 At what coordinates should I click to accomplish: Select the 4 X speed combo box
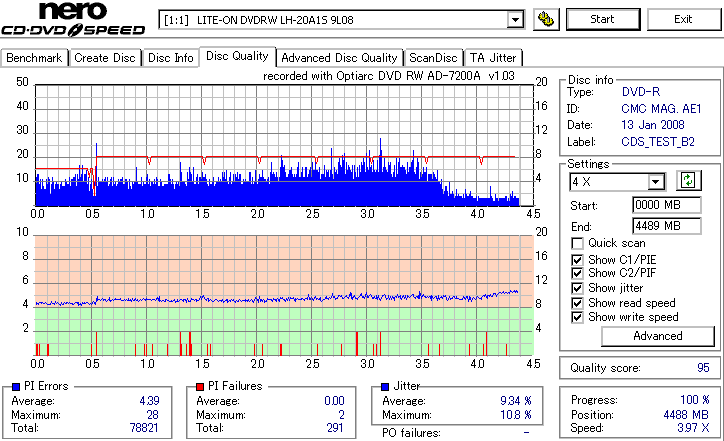point(617,182)
